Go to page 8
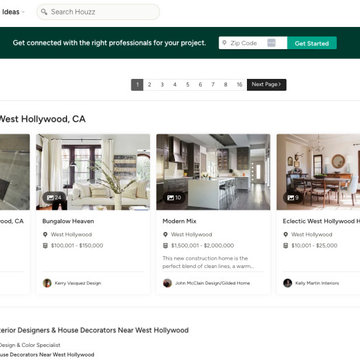360x360 pixels. (225, 85)
